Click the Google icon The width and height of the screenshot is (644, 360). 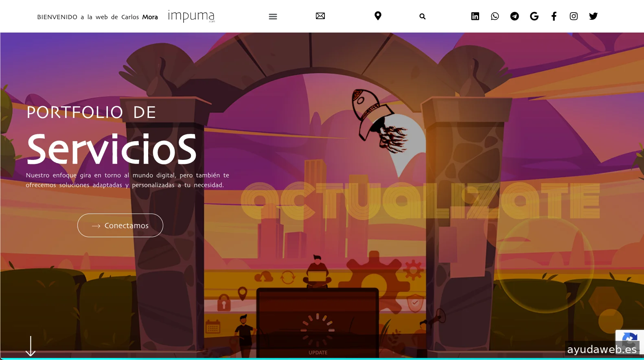pyautogui.click(x=534, y=16)
